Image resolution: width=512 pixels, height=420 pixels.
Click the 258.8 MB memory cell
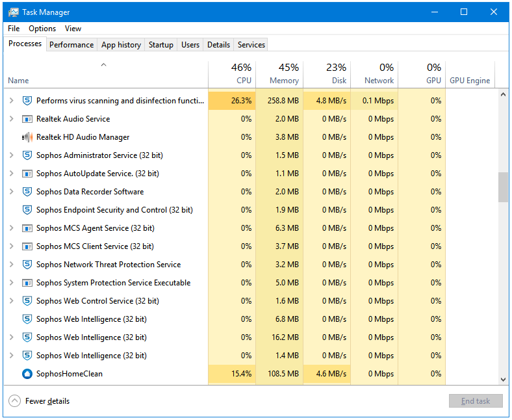tap(279, 101)
